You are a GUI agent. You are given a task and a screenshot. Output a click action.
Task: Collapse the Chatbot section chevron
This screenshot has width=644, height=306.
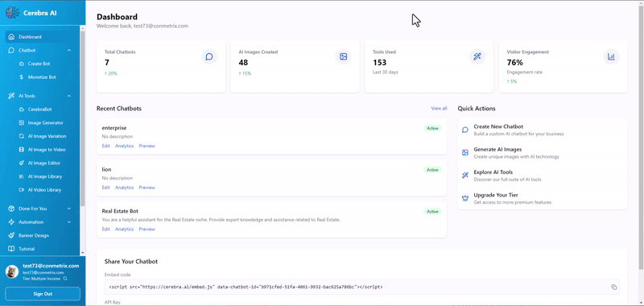[x=69, y=50]
